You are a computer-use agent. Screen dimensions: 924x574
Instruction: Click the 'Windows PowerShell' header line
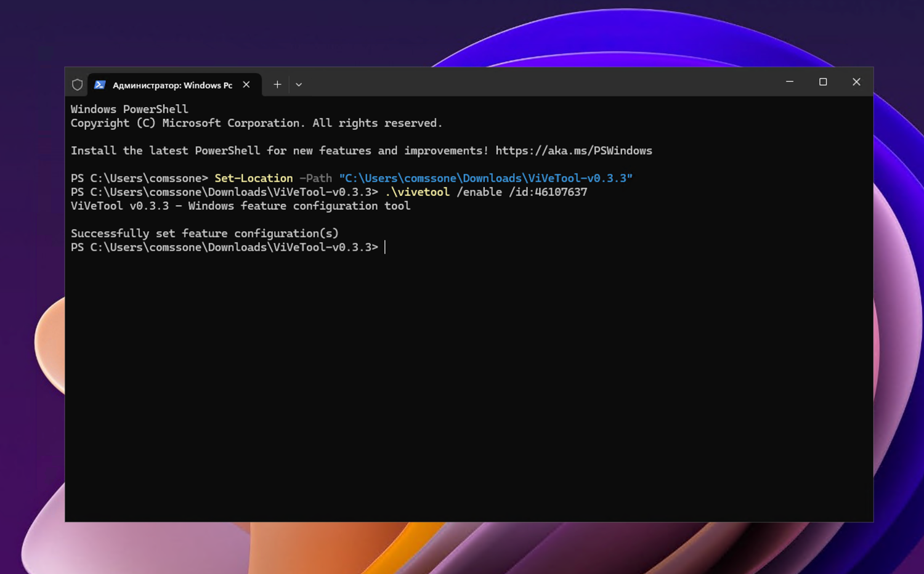coord(129,109)
